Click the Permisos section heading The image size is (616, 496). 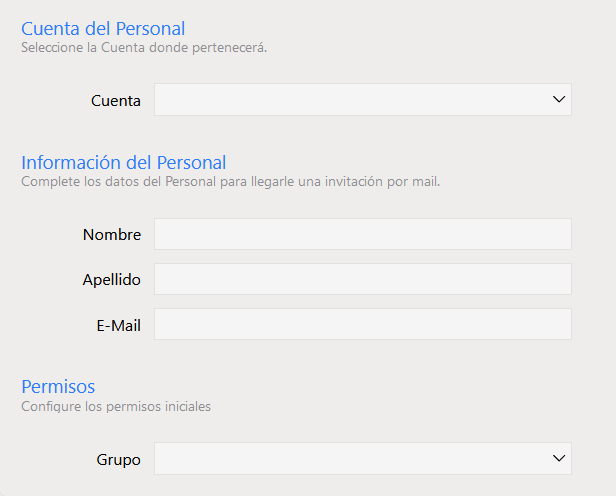click(58, 386)
